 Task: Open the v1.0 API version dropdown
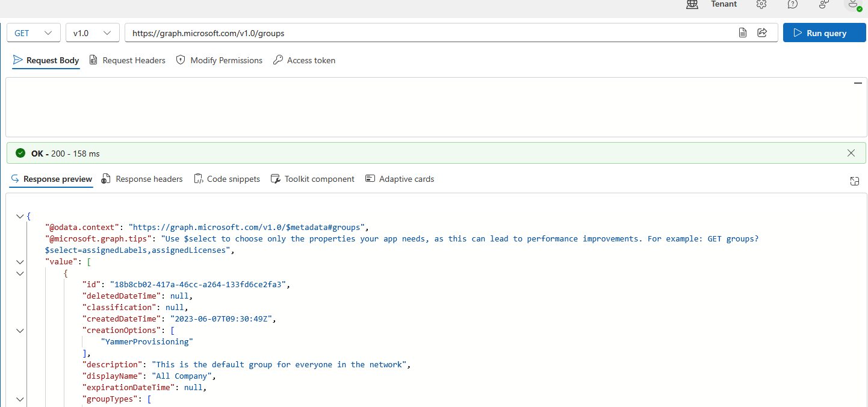click(92, 33)
